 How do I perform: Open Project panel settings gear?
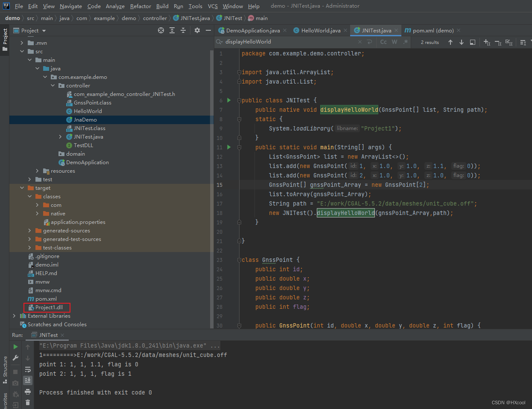pos(197,30)
